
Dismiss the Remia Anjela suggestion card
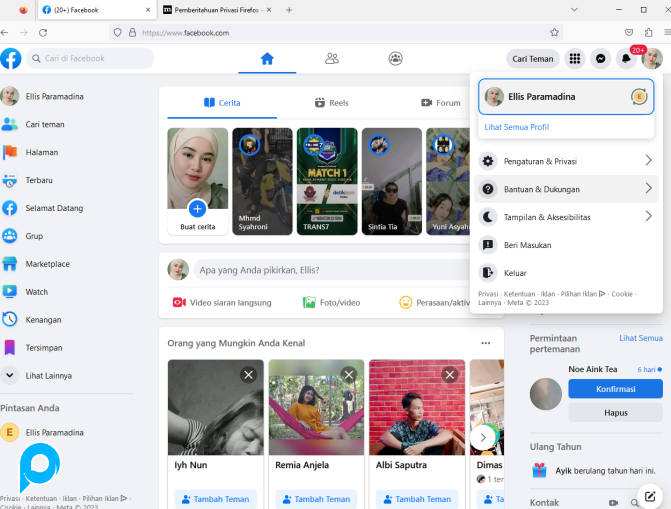pos(349,375)
